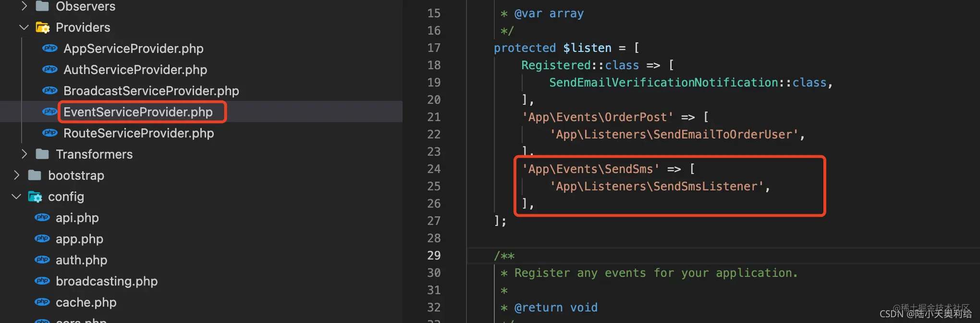Click line number 32 in gutter
980x323 pixels.
click(434, 308)
